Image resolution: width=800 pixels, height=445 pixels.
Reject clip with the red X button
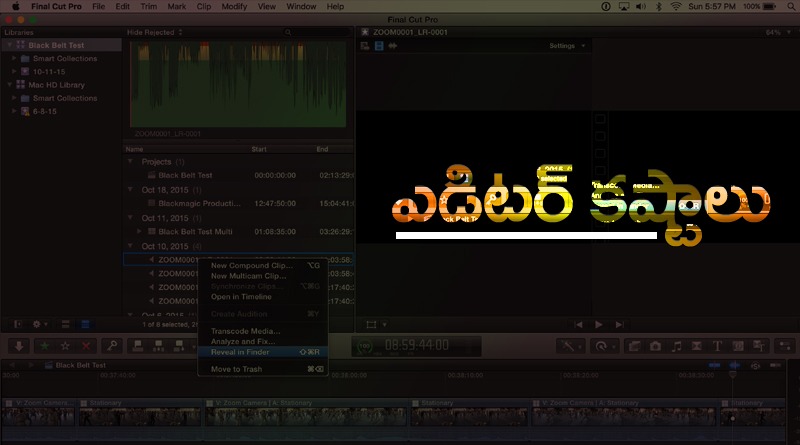(87, 345)
